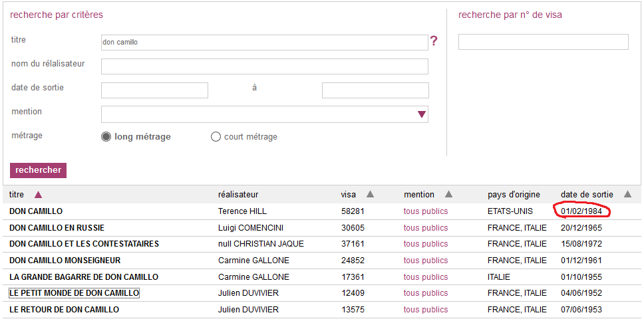The height and width of the screenshot is (331, 644).
Task: Open LE RETOUR DE DON CAMILLO entry
Action: point(64,310)
